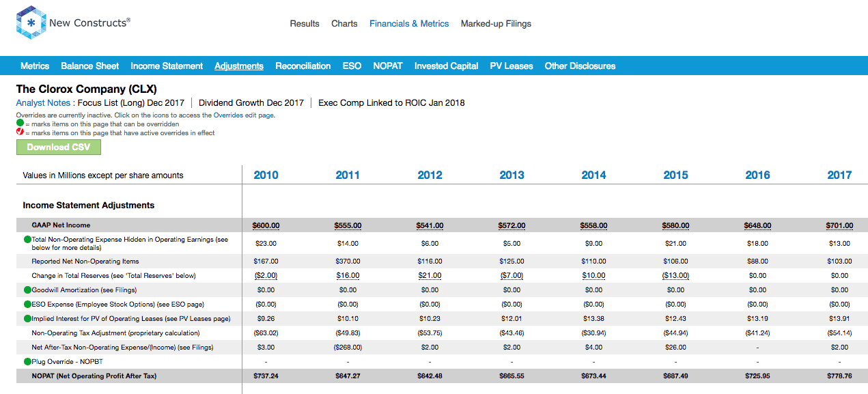Image resolution: width=868 pixels, height=394 pixels.
Task: Click GAAP Net Income value $558.00
Action: [x=593, y=226]
